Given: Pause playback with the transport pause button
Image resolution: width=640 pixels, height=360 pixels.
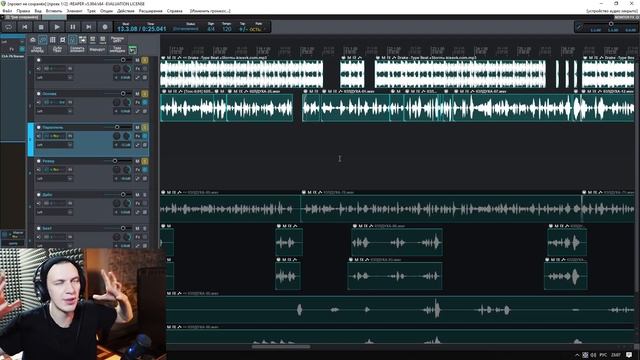Looking at the screenshot, I should pos(73,27).
